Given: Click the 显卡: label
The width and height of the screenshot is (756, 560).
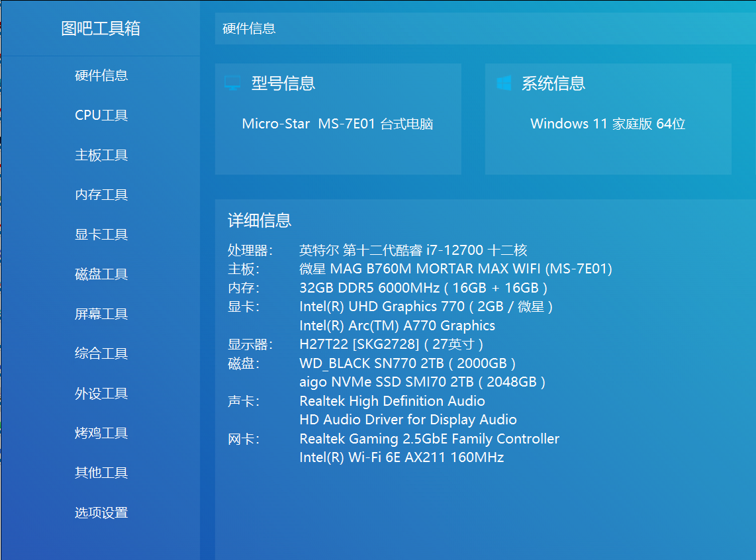Looking at the screenshot, I should click(x=244, y=306).
